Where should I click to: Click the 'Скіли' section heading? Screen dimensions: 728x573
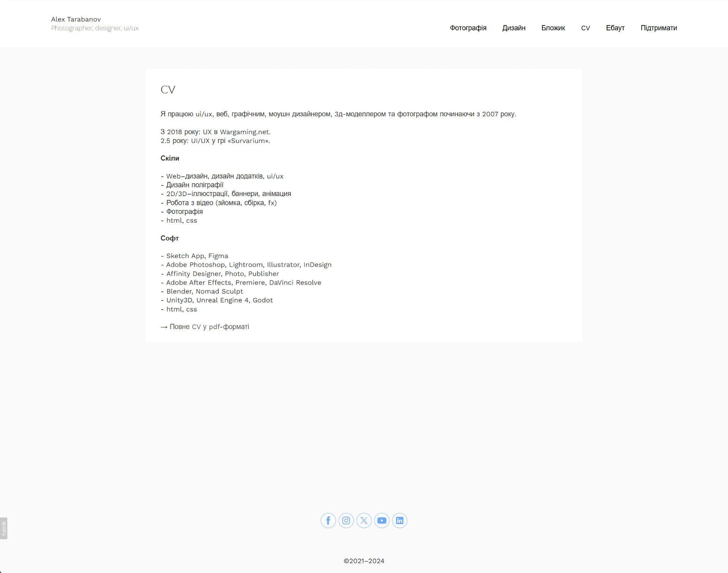tap(169, 158)
